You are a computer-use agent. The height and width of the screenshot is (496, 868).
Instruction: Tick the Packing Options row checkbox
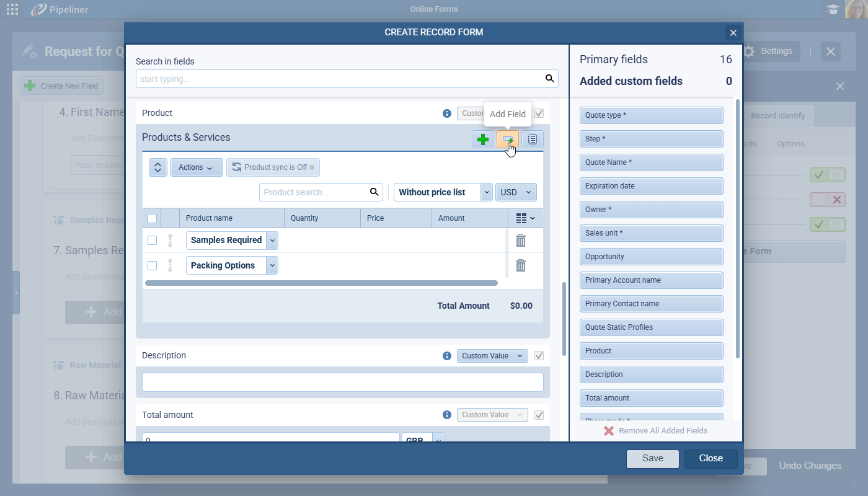pyautogui.click(x=152, y=265)
